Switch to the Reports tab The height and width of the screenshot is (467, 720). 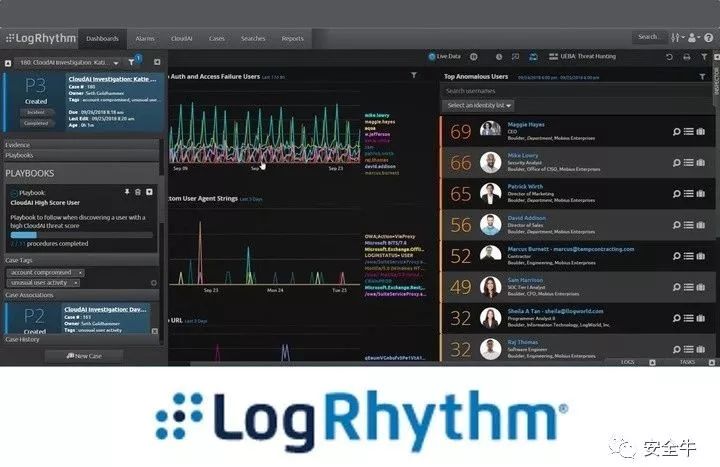pyautogui.click(x=292, y=39)
